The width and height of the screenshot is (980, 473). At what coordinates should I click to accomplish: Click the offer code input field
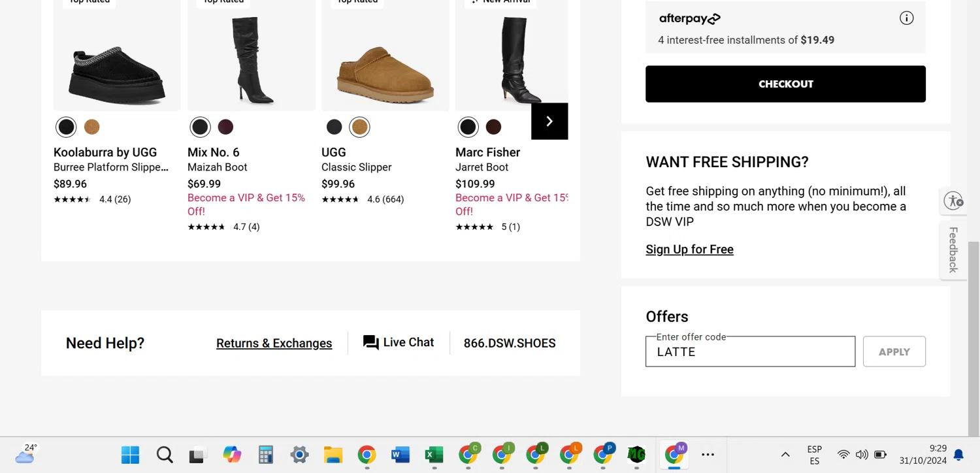tap(750, 352)
